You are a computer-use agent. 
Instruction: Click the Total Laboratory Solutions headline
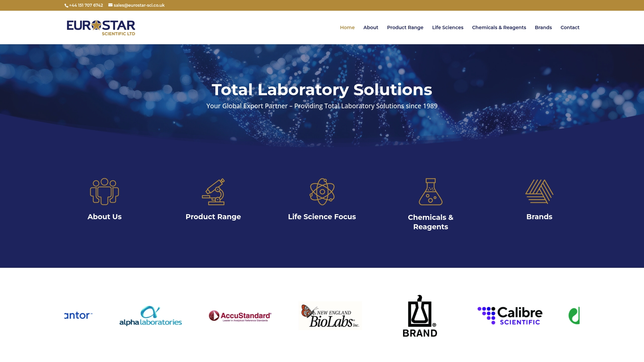(x=322, y=90)
